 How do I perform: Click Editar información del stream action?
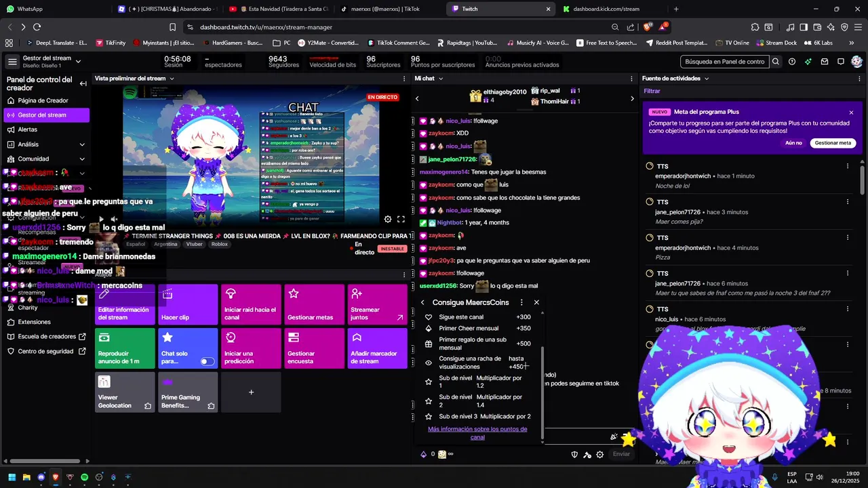click(125, 304)
